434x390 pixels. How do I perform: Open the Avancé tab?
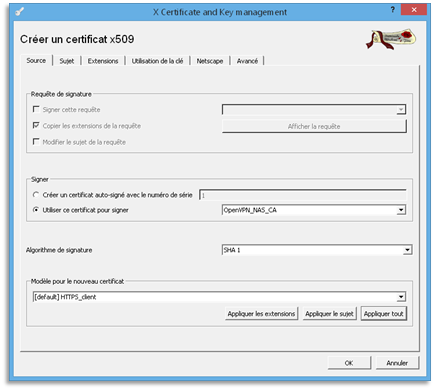(x=247, y=61)
